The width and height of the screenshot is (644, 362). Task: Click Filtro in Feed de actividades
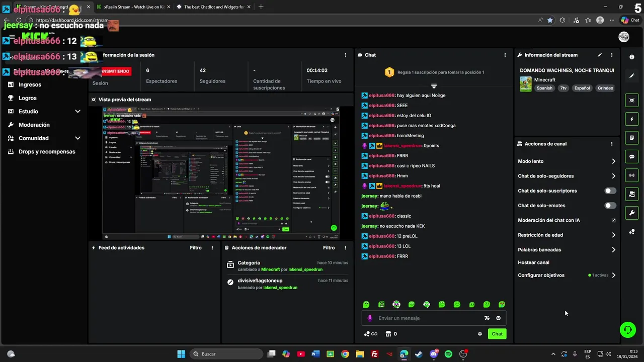196,247
